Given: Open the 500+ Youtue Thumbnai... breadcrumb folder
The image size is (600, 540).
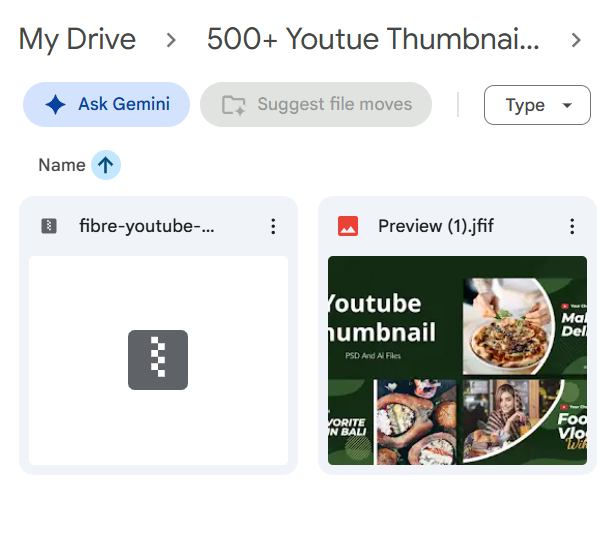Looking at the screenshot, I should point(373,39).
